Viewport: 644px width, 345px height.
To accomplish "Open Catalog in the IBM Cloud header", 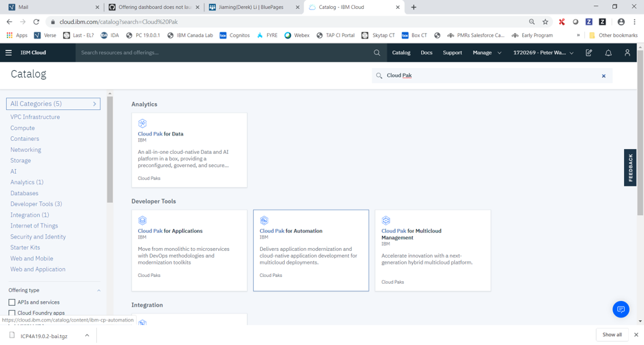I will 401,52.
